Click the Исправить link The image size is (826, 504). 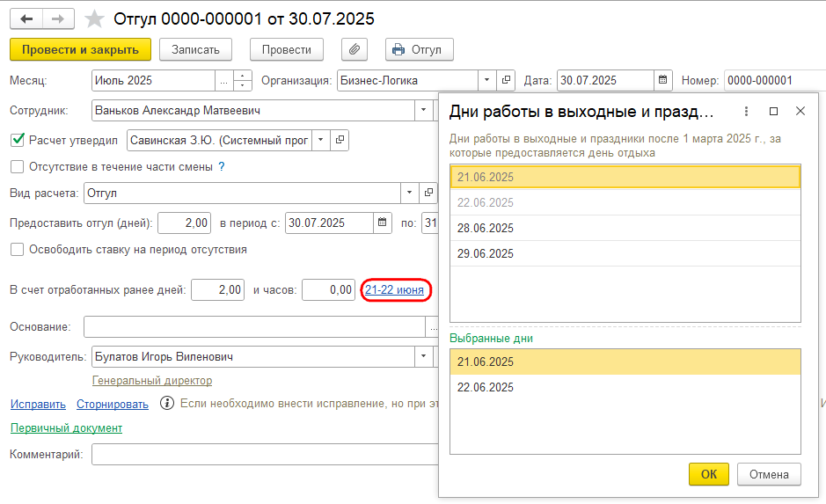pos(38,405)
